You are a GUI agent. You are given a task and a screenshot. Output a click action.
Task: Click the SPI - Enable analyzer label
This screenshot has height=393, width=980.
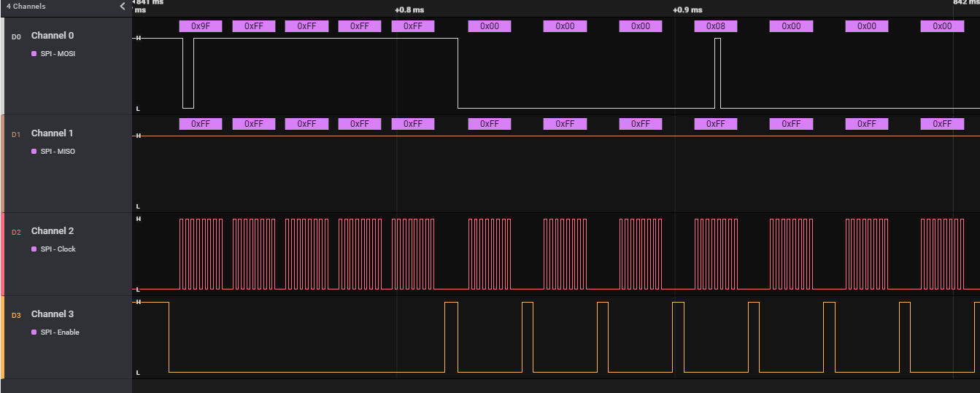point(60,332)
